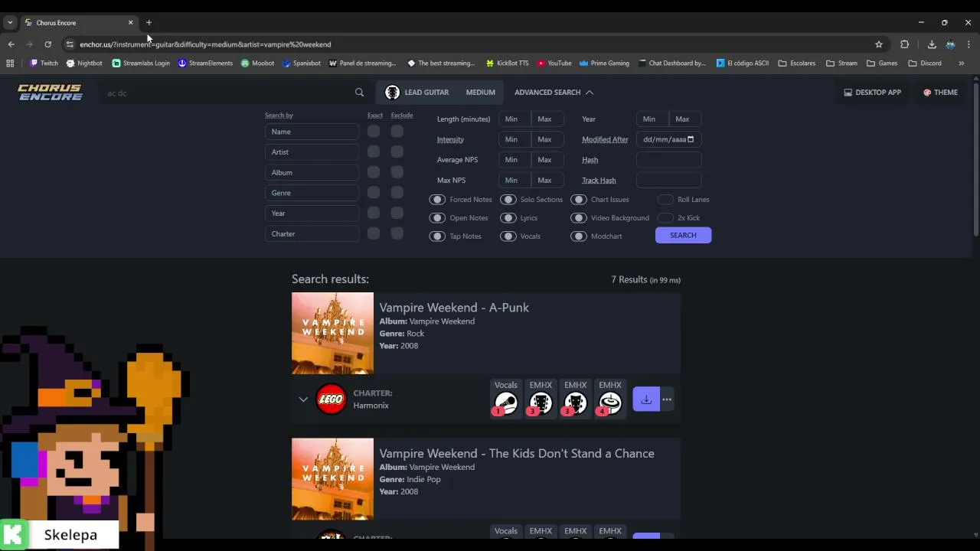Image resolution: width=980 pixels, height=551 pixels.
Task: Open the tab search dropdown arrow
Action: [10, 23]
